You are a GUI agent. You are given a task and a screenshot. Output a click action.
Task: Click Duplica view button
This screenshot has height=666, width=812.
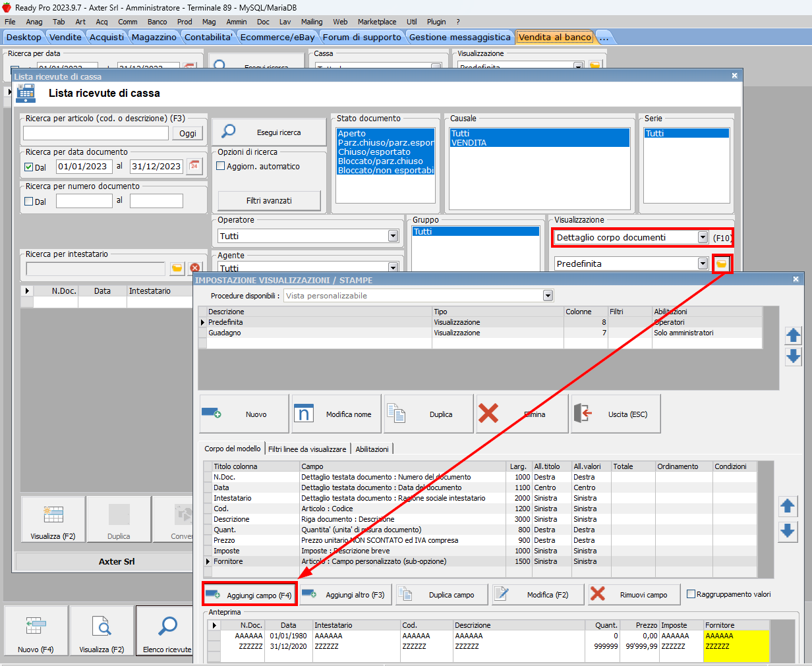point(428,414)
